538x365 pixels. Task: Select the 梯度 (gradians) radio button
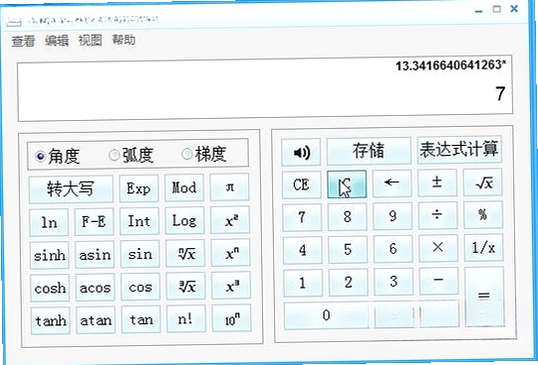[x=187, y=154]
